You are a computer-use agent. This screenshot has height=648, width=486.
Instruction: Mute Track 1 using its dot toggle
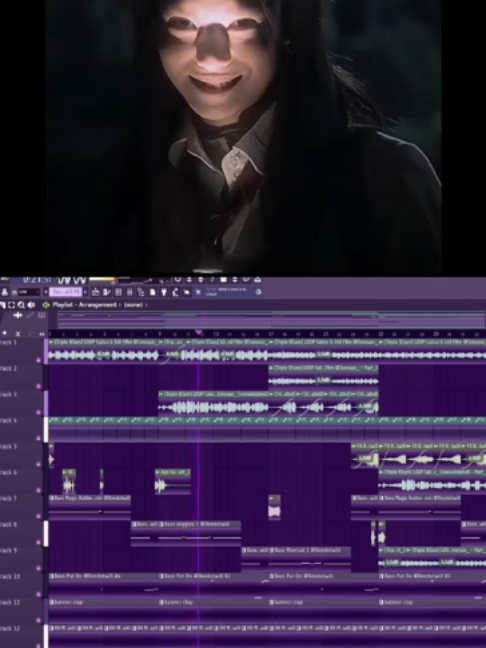(x=39, y=360)
